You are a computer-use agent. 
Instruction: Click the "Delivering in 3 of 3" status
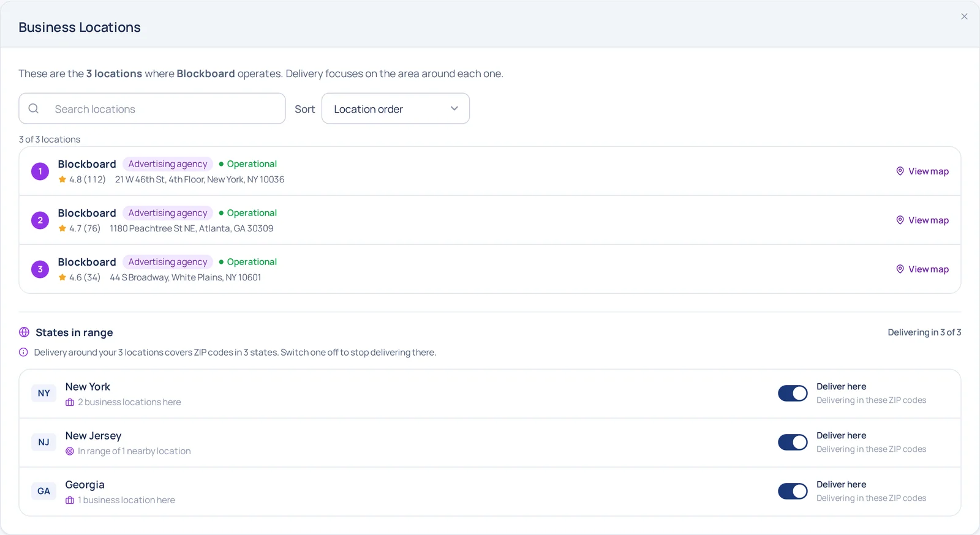[x=925, y=332]
